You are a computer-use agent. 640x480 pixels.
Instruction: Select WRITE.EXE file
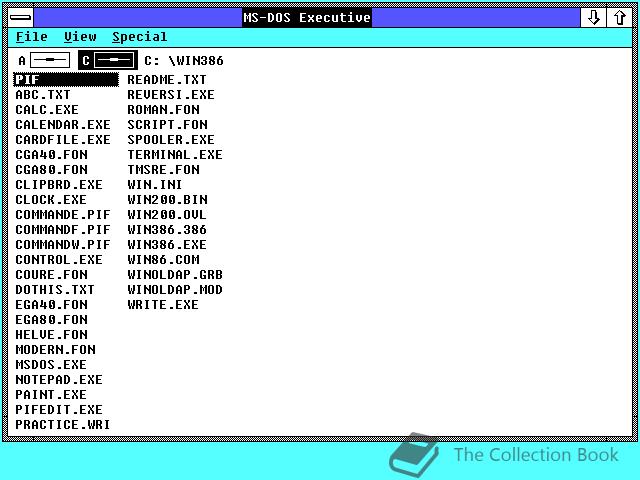(x=163, y=304)
